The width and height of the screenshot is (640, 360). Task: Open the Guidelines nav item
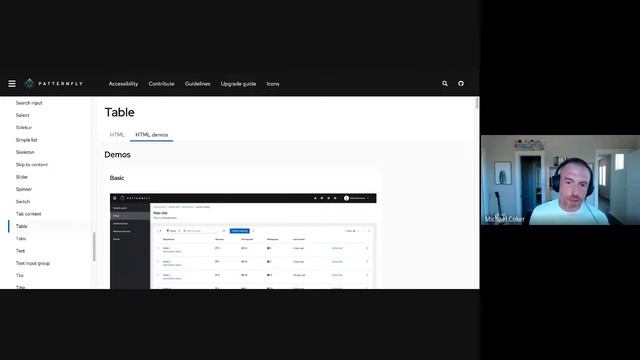point(198,84)
